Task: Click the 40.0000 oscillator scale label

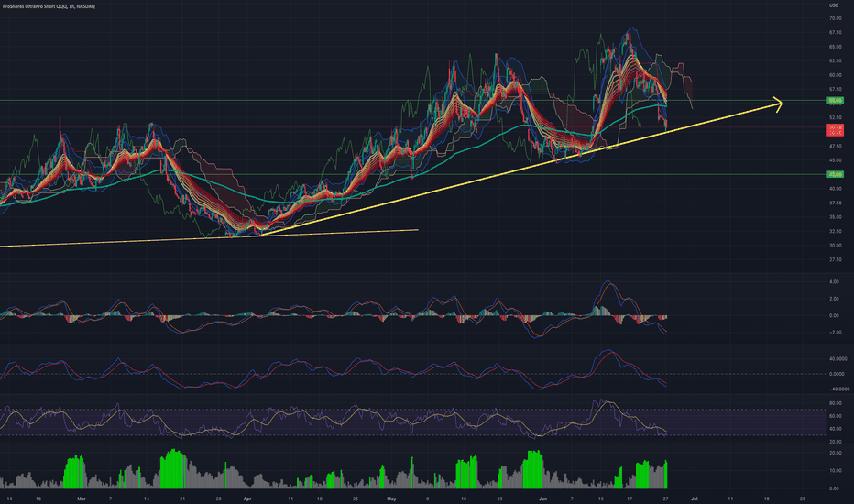Action: (x=838, y=359)
